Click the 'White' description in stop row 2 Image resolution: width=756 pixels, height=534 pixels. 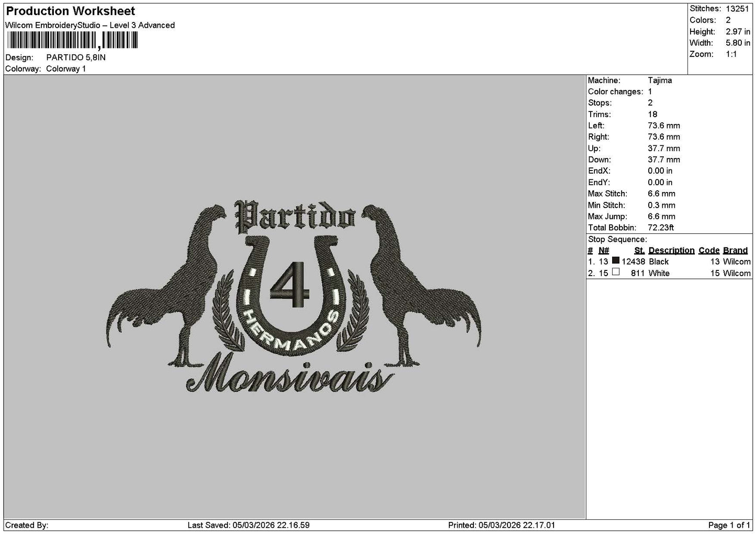(x=659, y=273)
